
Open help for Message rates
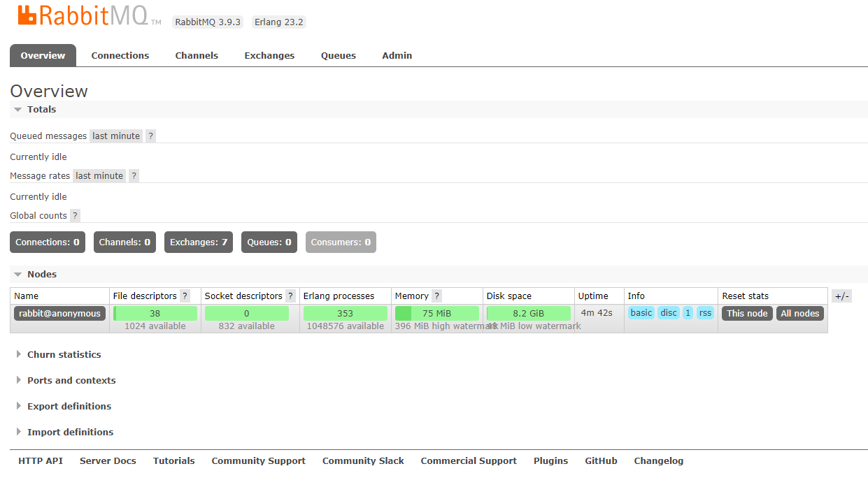pos(134,176)
